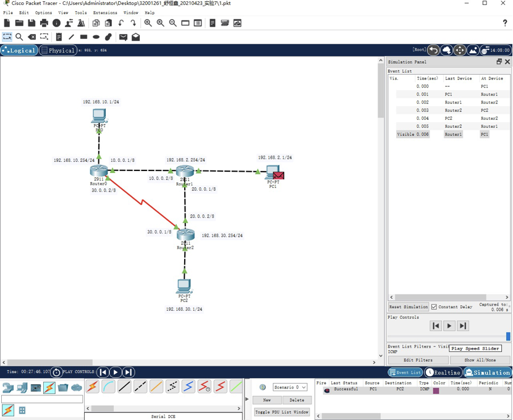
Task: Click the Play Speed slider handle
Action: 508,337
